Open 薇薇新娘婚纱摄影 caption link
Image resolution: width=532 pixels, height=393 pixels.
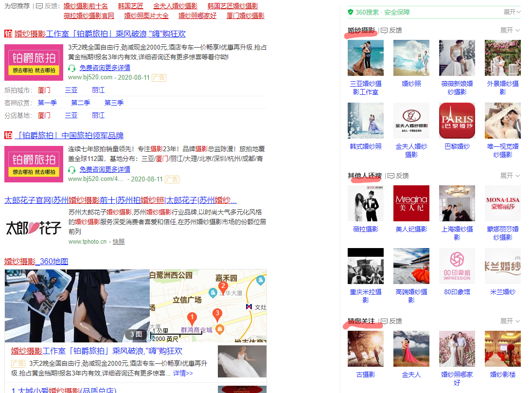tap(457, 88)
